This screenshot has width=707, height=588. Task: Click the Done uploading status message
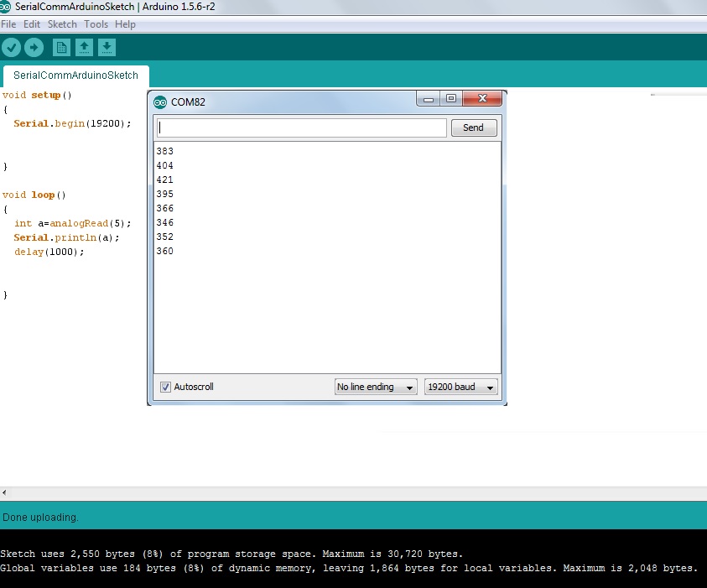(x=40, y=518)
